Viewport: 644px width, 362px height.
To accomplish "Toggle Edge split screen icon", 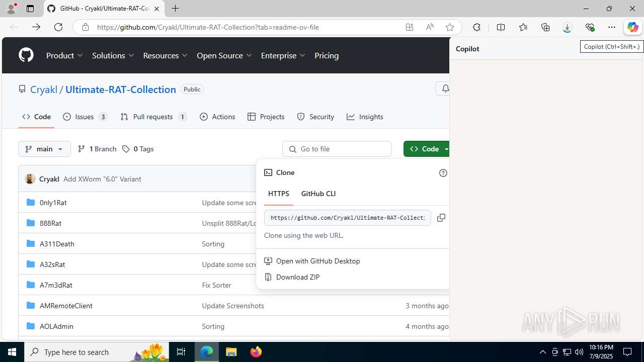I will pyautogui.click(x=501, y=27).
